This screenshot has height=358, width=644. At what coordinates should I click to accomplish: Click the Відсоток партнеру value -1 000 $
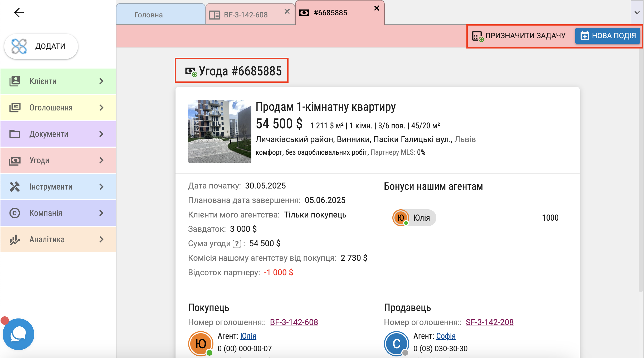pos(279,272)
